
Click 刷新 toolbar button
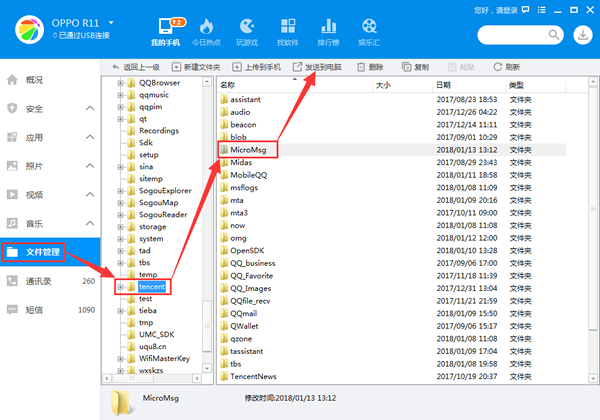506,67
